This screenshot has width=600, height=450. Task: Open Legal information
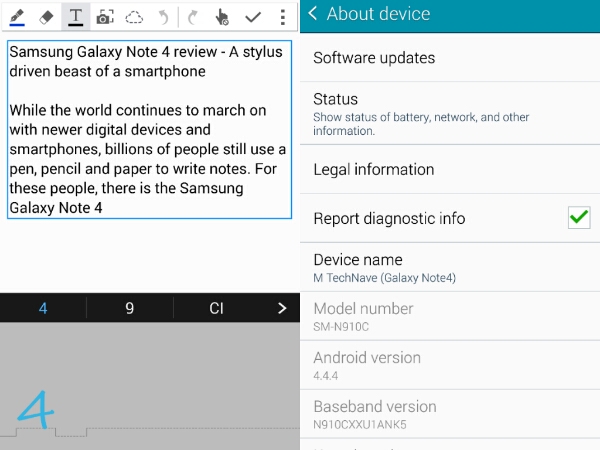(450, 170)
